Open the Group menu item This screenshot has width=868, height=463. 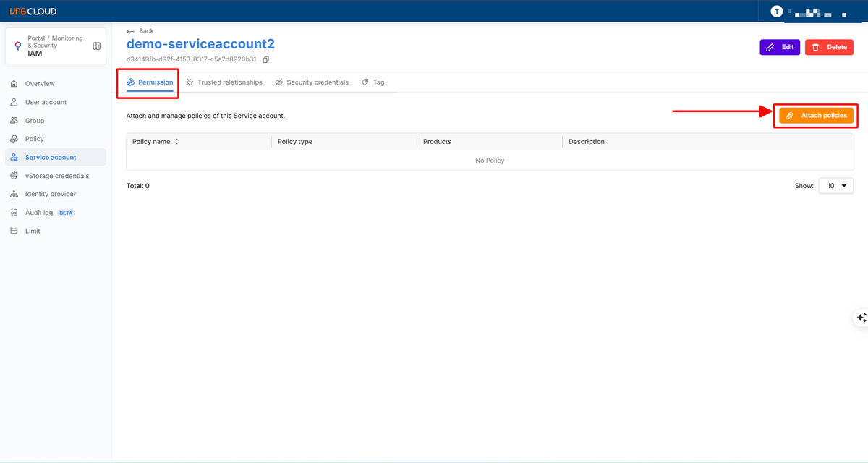[35, 121]
